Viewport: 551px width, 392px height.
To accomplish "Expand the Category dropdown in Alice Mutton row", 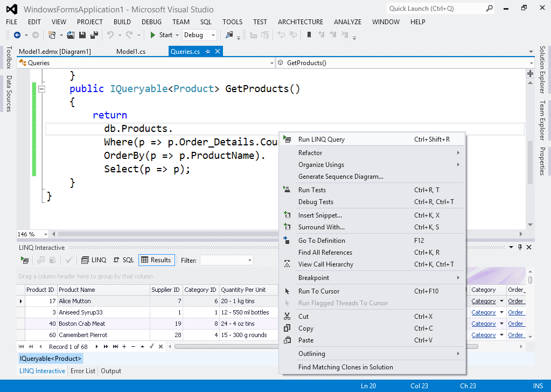I will (x=501, y=301).
